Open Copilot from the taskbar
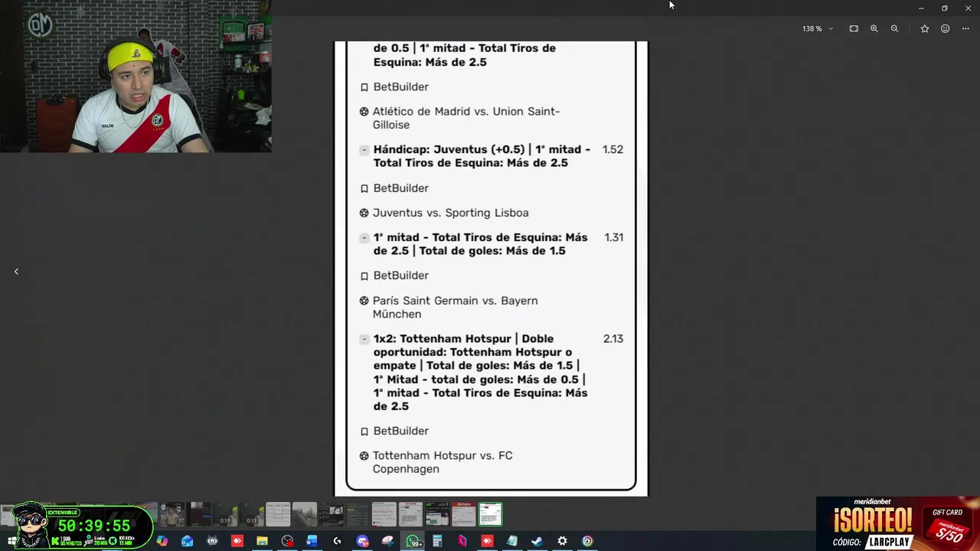980x551 pixels. (x=162, y=541)
